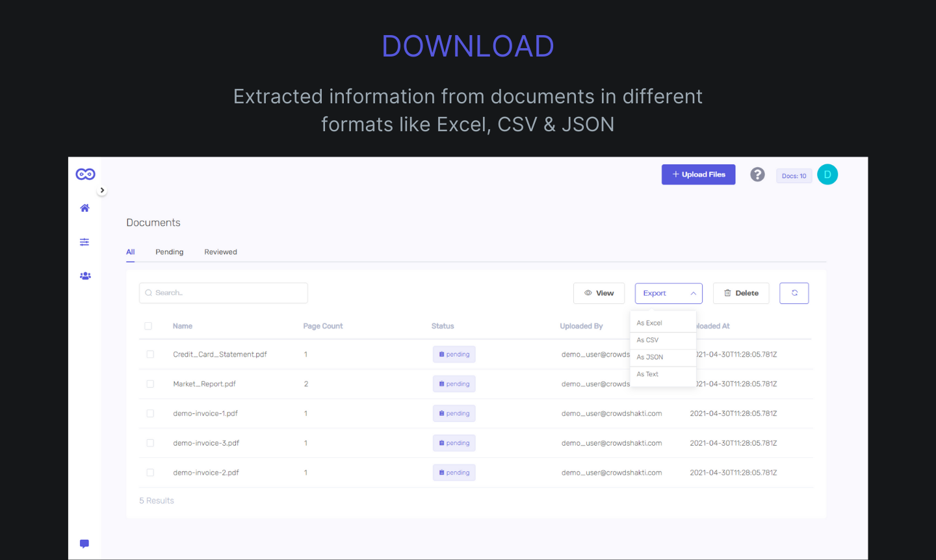Click the 5 Results text
Screen dimensions: 936x560
click(x=157, y=501)
